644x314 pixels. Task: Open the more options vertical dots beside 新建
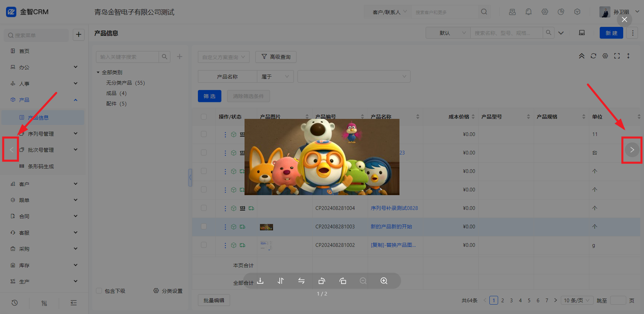coord(633,33)
